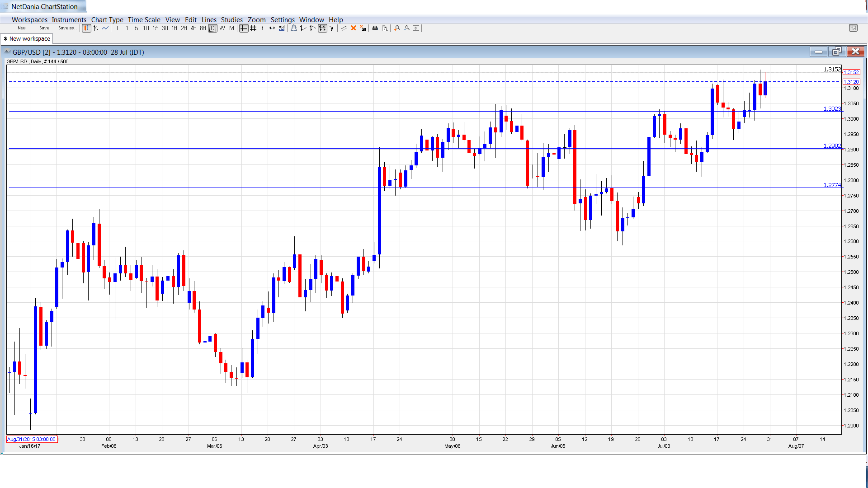Viewport: 868px width, 488px height.
Task: Open the Studies menu
Action: click(x=231, y=20)
